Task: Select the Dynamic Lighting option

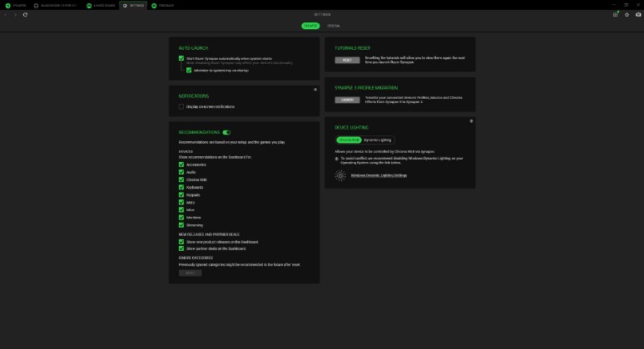Action: [x=378, y=140]
